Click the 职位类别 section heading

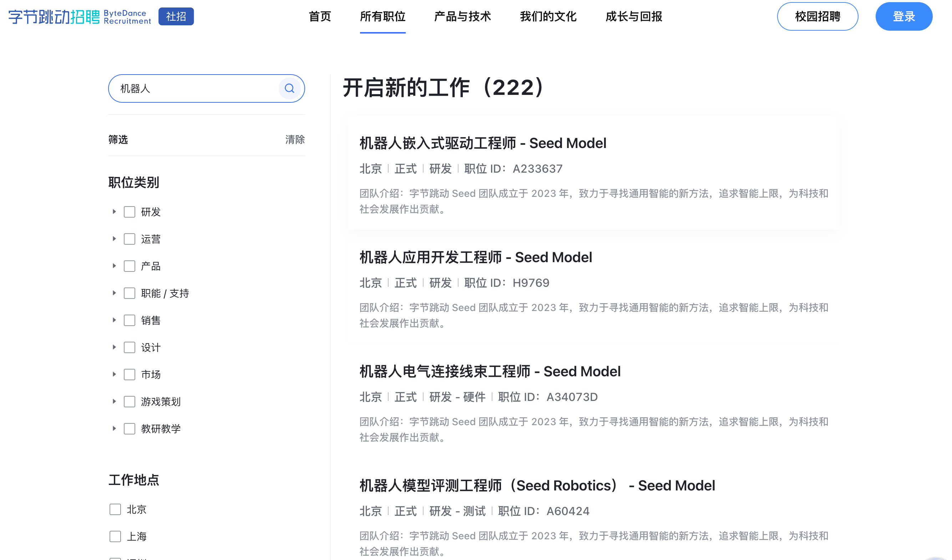[x=134, y=183]
